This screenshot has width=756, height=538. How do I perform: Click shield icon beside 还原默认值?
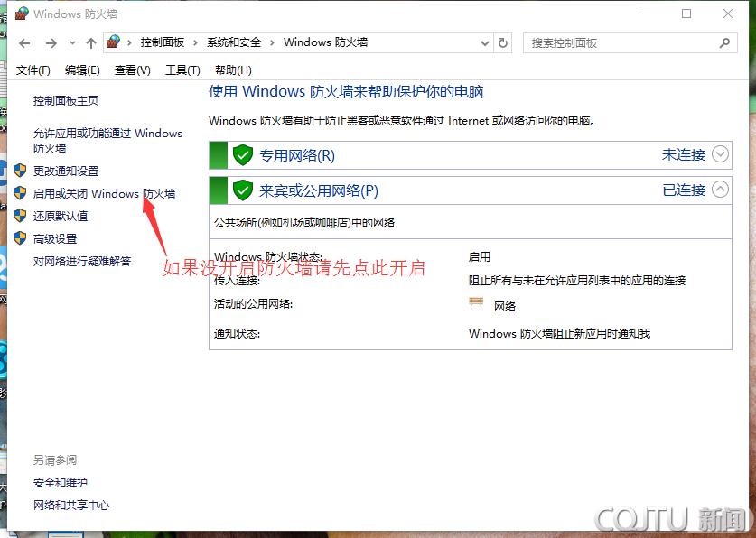click(x=20, y=216)
